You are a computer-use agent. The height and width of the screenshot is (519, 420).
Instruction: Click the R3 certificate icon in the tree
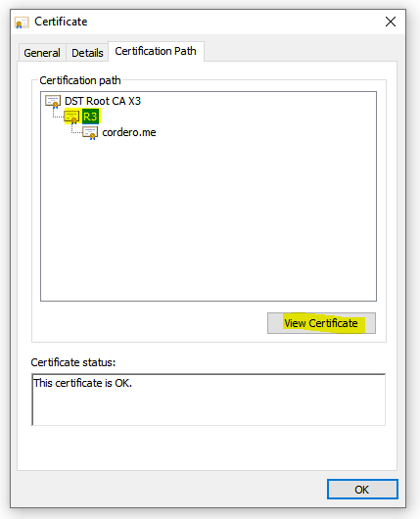pos(71,118)
